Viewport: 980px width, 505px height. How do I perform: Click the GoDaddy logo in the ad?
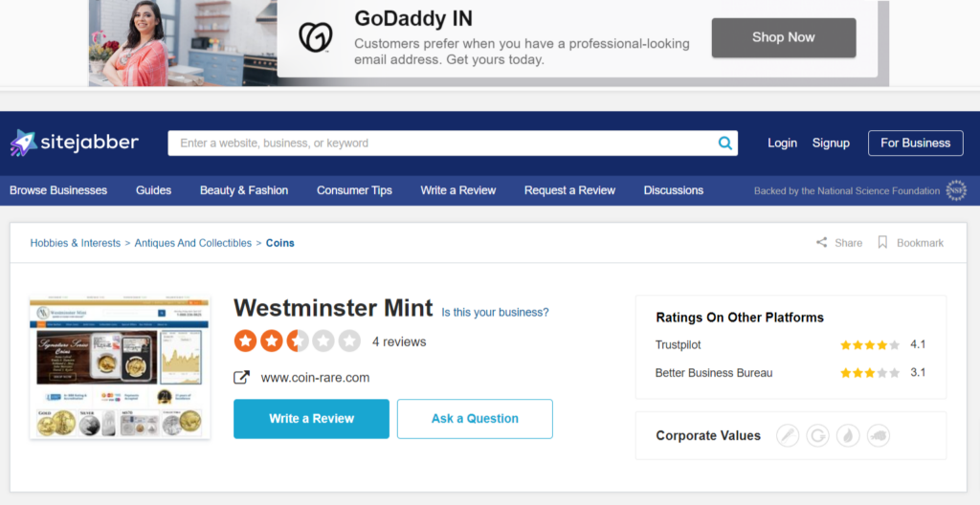(x=315, y=37)
